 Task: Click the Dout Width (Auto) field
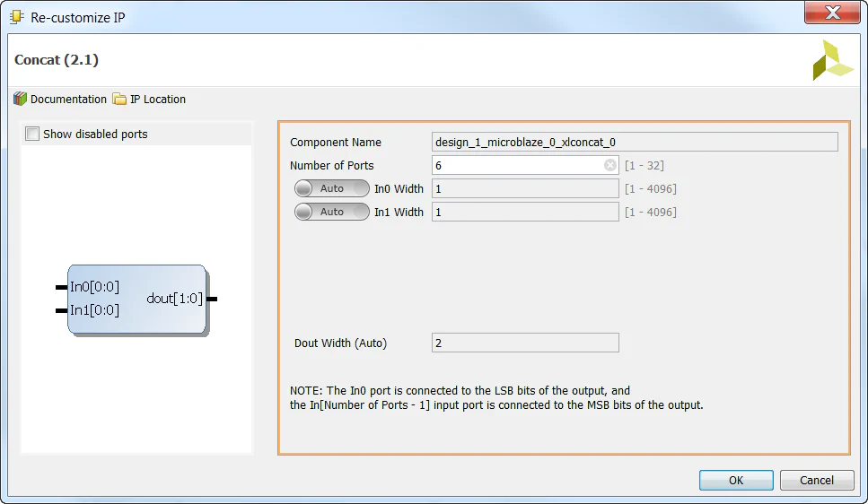[x=525, y=343]
